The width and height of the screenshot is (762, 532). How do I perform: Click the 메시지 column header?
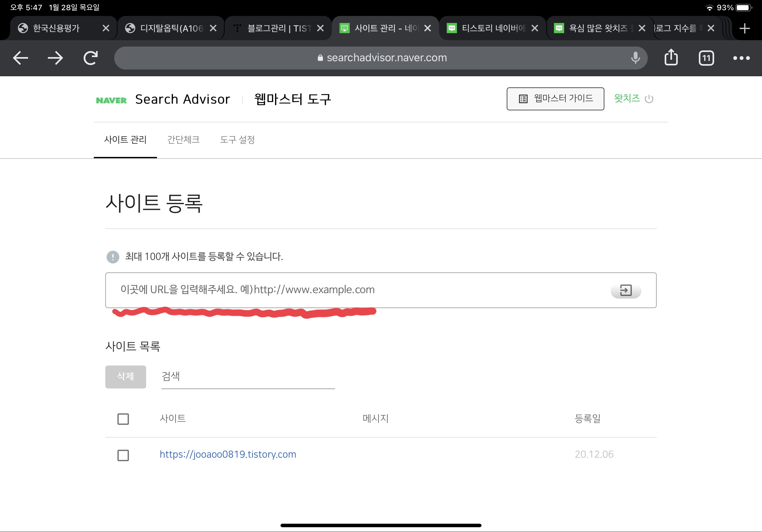tap(375, 418)
